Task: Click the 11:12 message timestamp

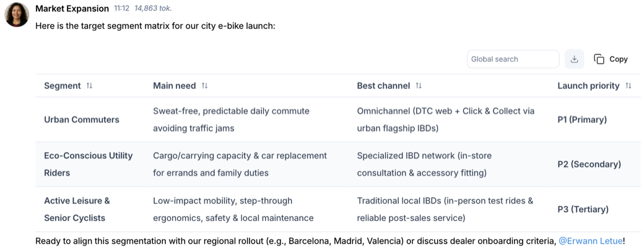Action: tap(122, 9)
